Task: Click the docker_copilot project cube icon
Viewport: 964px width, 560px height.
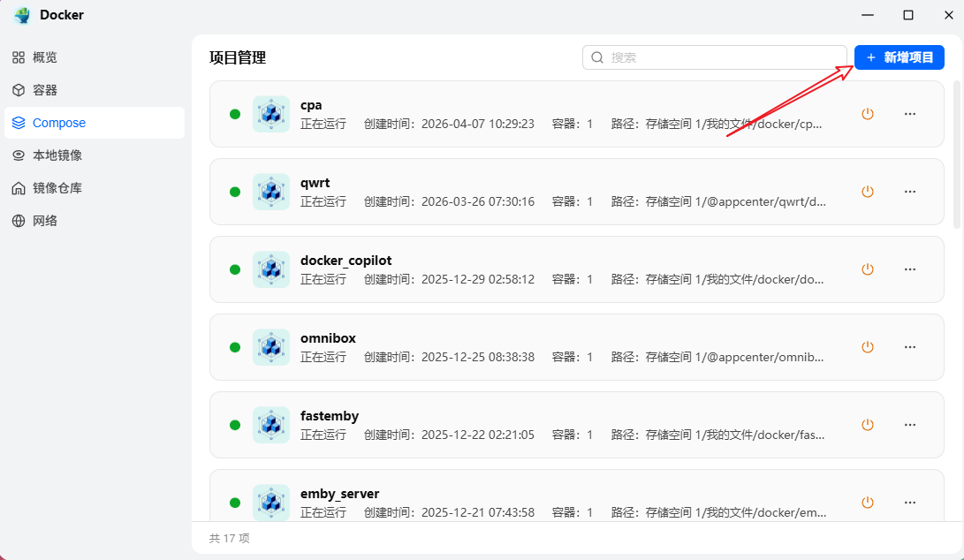Action: 271,269
